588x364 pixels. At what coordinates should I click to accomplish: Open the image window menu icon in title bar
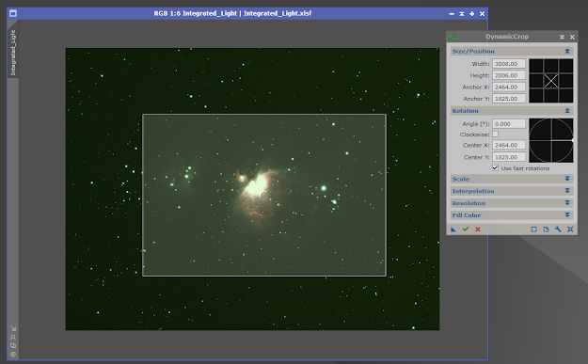pos(13,13)
